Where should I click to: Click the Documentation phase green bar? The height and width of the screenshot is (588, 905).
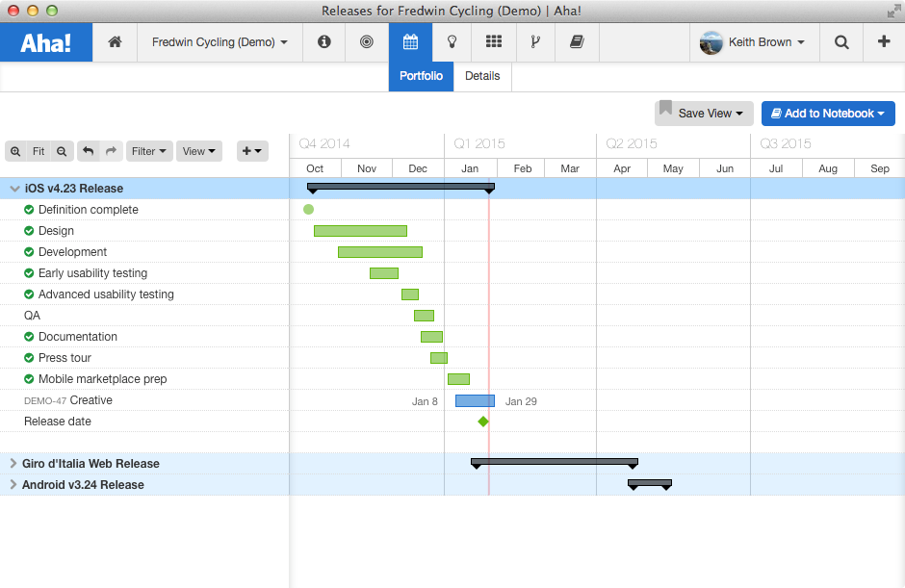point(431,337)
